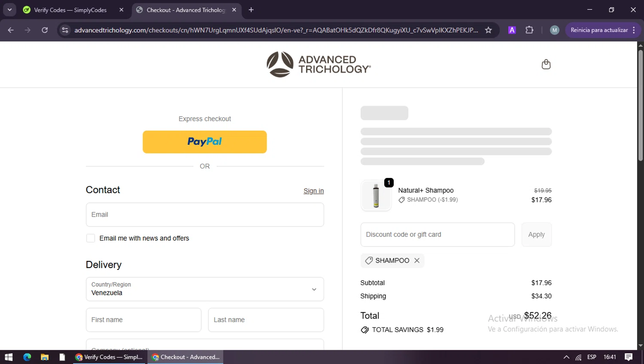Open the Chrome profile avatar M
This screenshot has width=644, height=364.
554,30
